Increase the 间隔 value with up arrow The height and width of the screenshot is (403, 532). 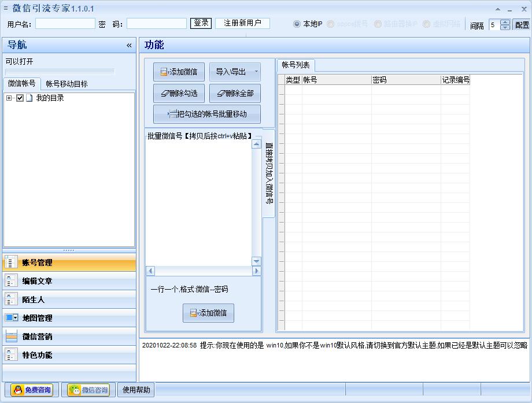(504, 21)
